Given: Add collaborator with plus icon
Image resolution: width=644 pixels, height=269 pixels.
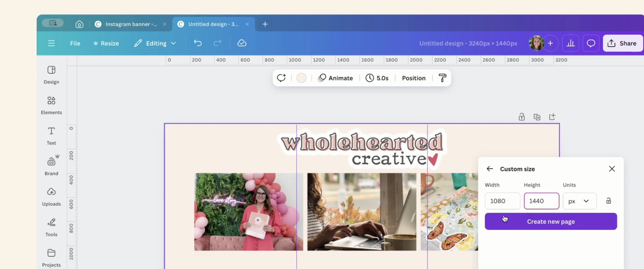Looking at the screenshot, I should coord(550,43).
